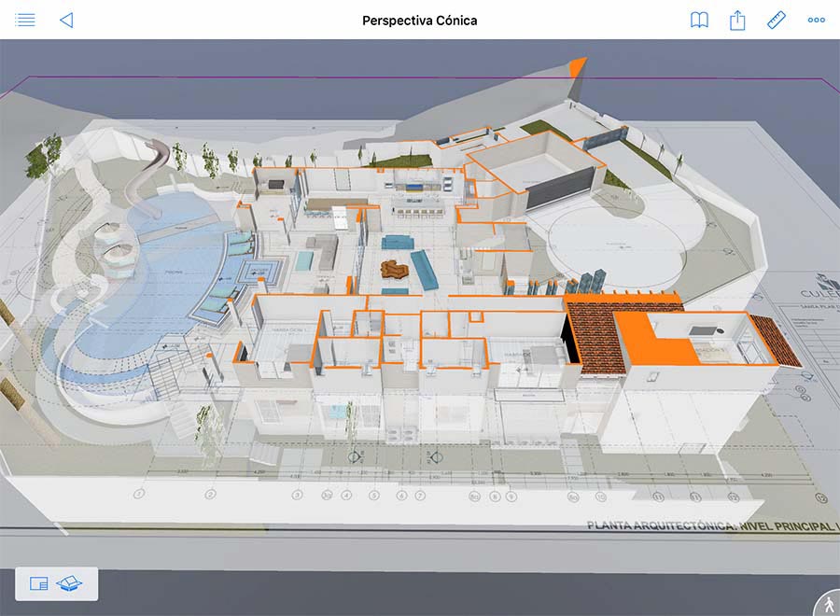Select the orange hexagonal coffee table
840x616 pixels.
tap(393, 270)
